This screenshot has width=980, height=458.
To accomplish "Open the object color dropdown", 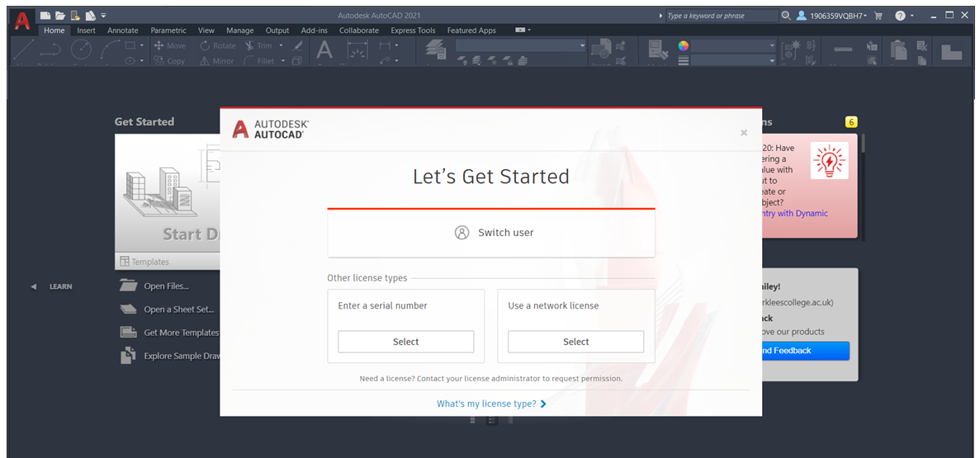I will click(772, 45).
